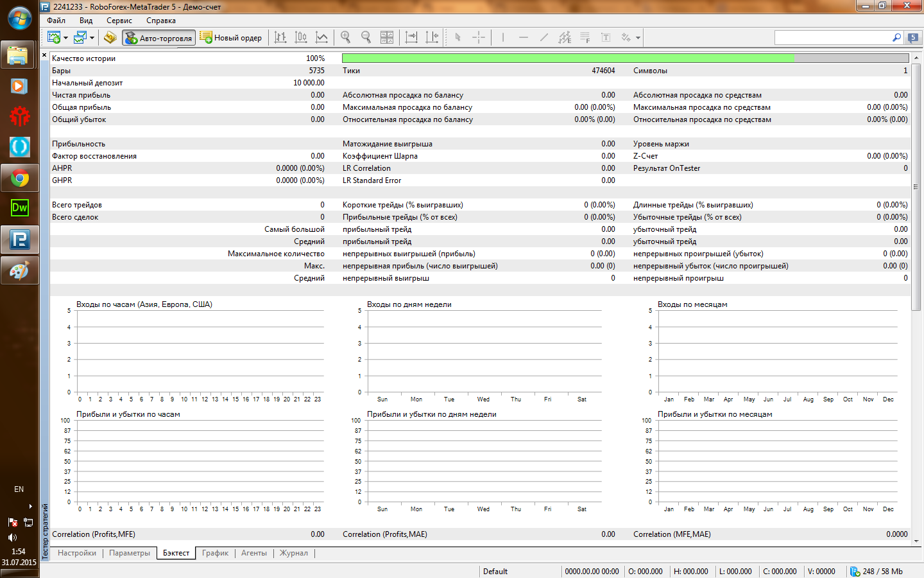Click the scrollbar up arrow

[x=916, y=57]
